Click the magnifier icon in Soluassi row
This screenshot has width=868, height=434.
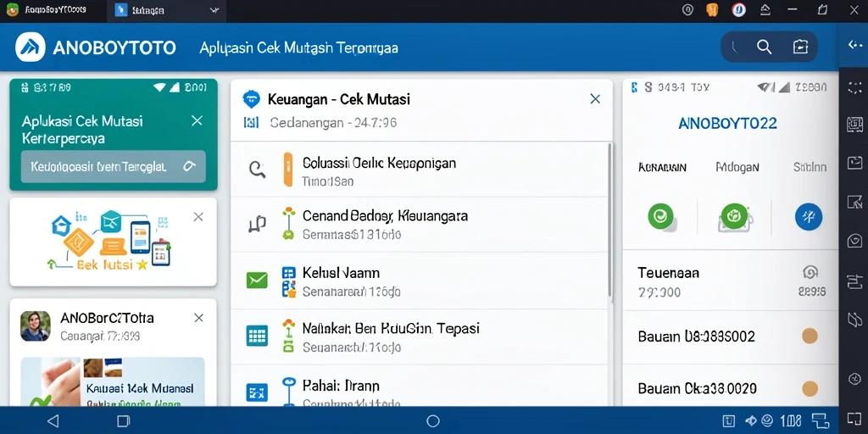[x=258, y=169]
